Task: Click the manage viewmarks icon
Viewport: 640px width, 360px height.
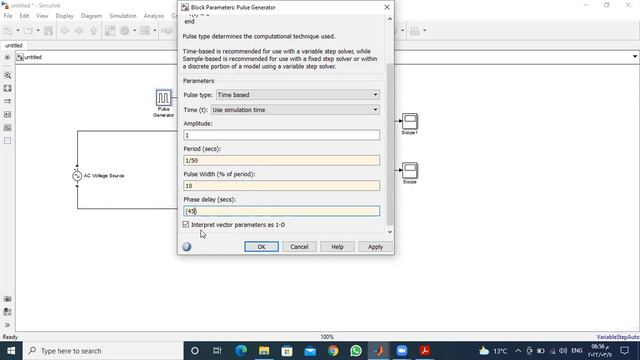Action: coord(7,312)
